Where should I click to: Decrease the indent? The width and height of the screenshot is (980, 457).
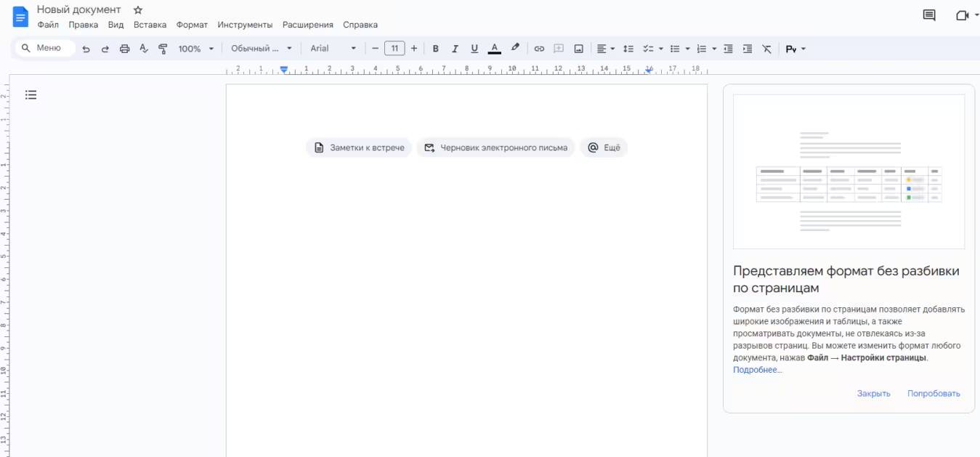click(x=728, y=49)
